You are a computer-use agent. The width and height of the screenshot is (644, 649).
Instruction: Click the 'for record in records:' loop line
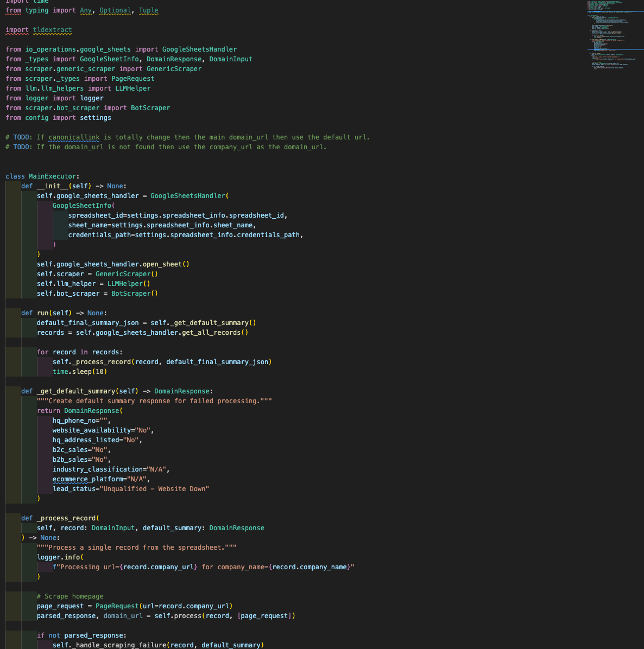(x=80, y=352)
